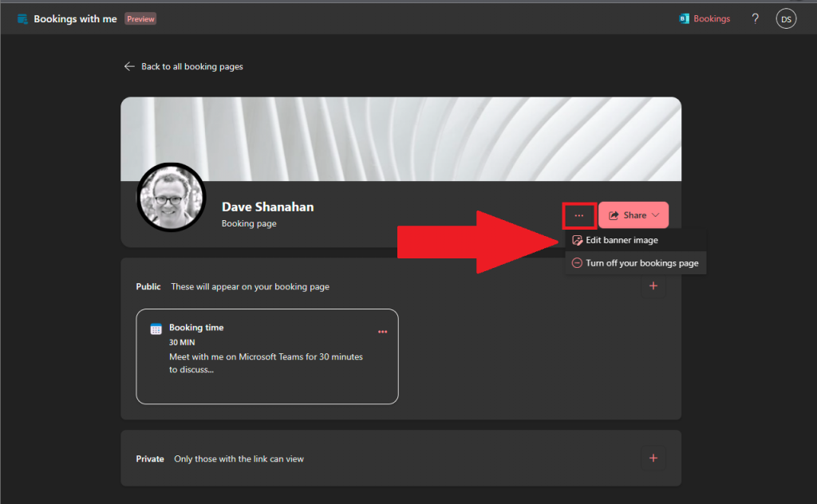The image size is (817, 504).
Task: Click the Booking time calendar icon
Action: [156, 329]
